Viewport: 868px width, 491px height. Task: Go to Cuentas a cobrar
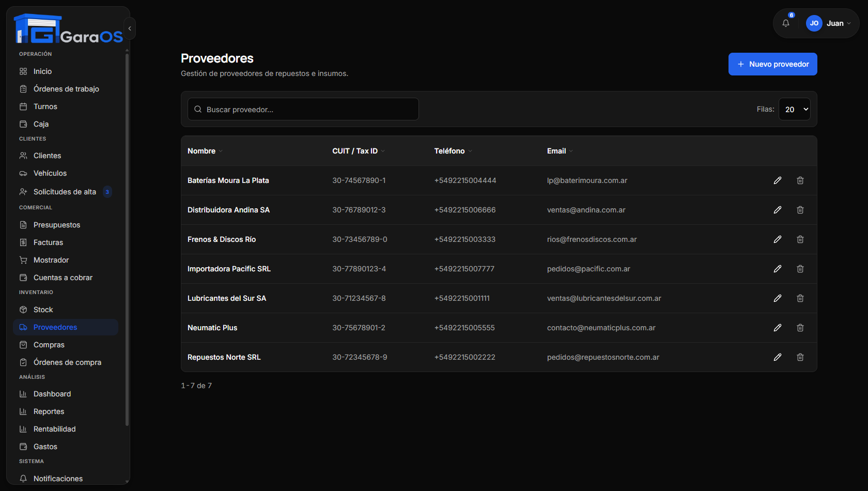pos(66,278)
